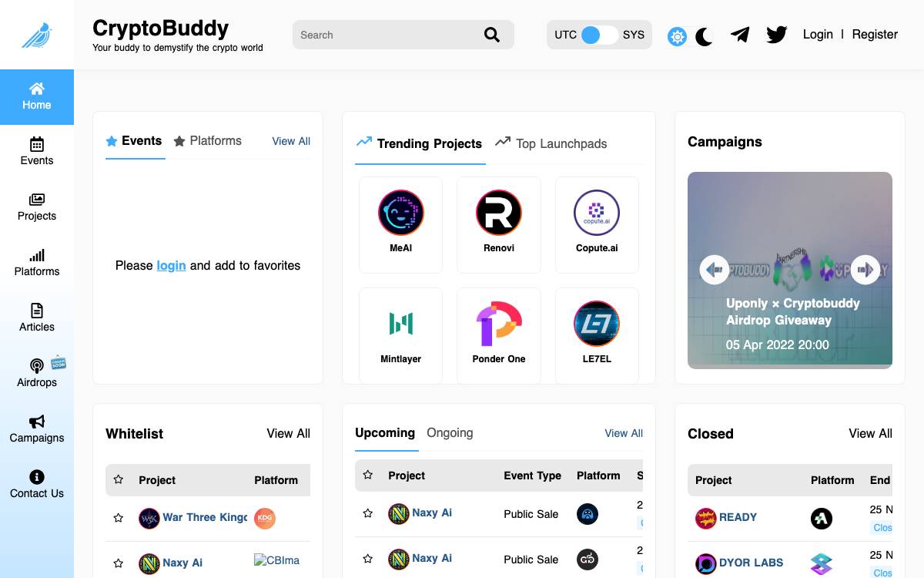Open the MeAI project card
This screenshot has height=578, width=924.
pos(400,224)
